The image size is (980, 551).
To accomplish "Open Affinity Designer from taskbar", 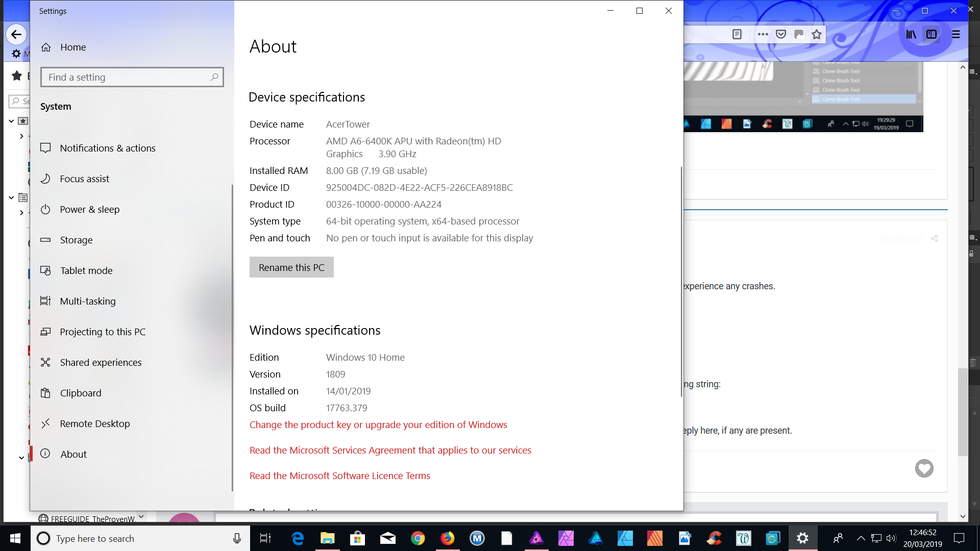I will tap(596, 538).
